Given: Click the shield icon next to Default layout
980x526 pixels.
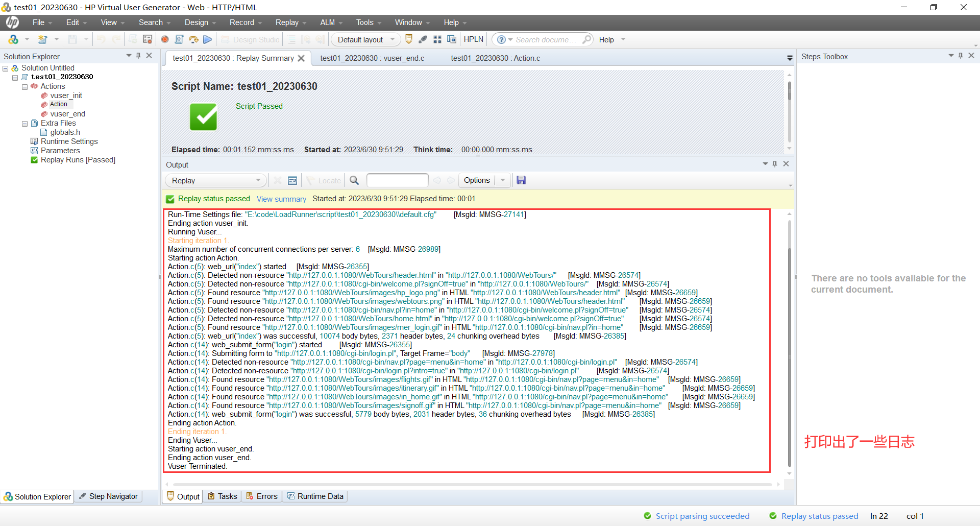Looking at the screenshot, I should [x=409, y=39].
